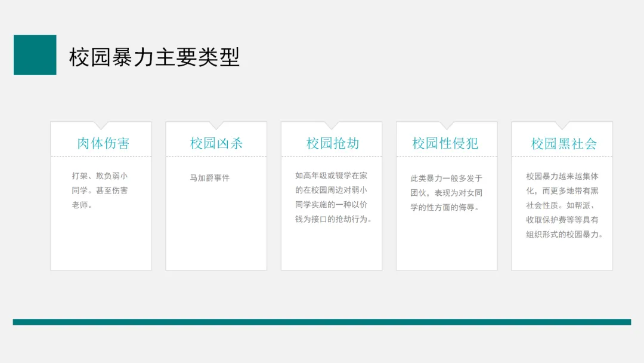Screen dimensions: 644x363
Task: Click the line 老师。 in first card
Action: click(82, 205)
